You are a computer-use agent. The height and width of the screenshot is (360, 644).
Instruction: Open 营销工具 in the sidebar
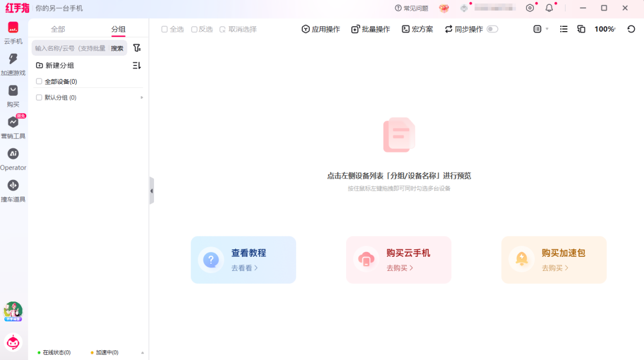click(13, 127)
